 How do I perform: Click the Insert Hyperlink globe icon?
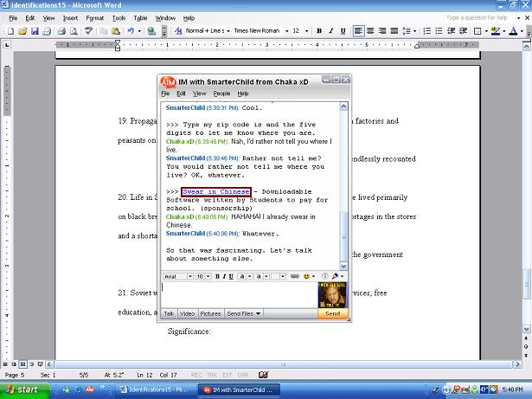click(151, 31)
